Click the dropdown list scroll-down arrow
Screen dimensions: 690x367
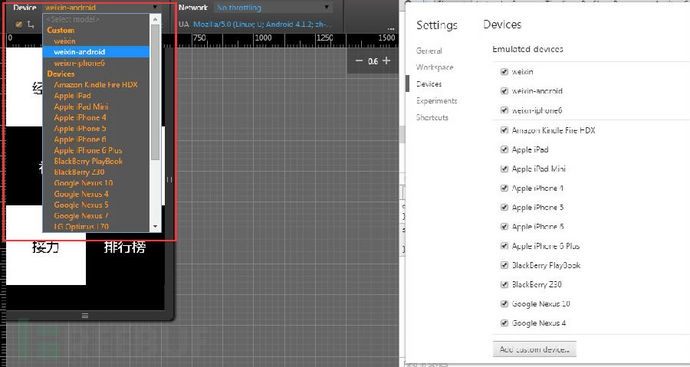(x=155, y=227)
